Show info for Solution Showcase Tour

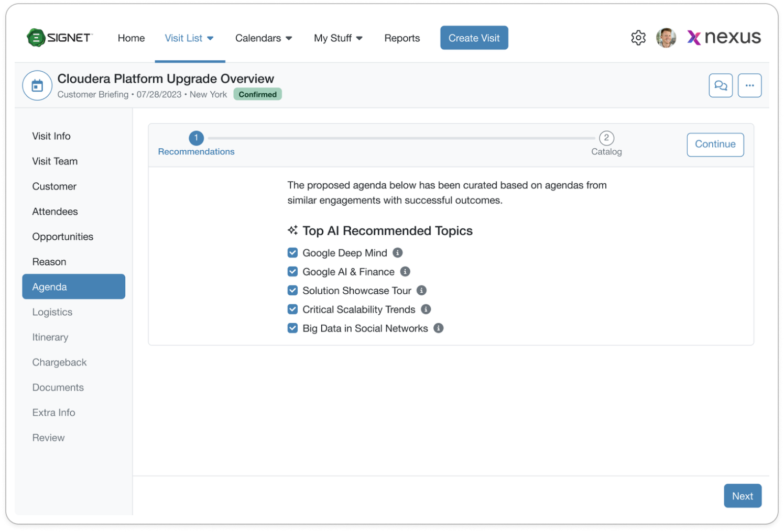(x=421, y=290)
